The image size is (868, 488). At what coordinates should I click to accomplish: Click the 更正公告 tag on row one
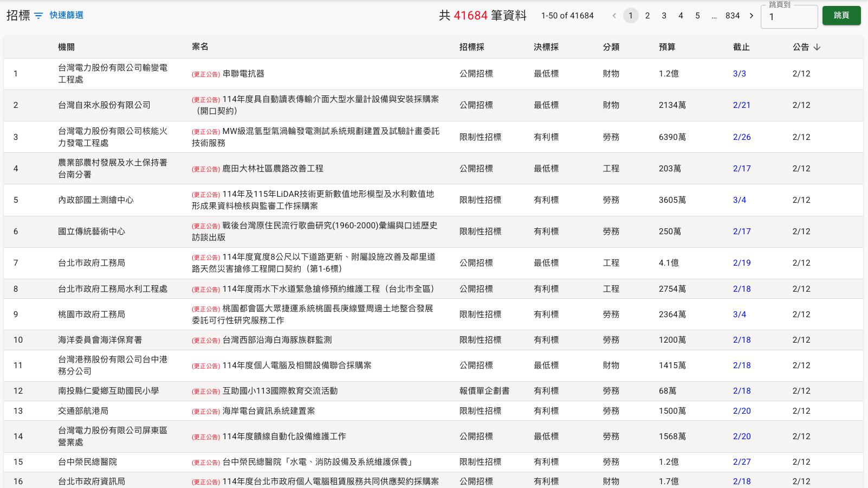[x=205, y=74]
